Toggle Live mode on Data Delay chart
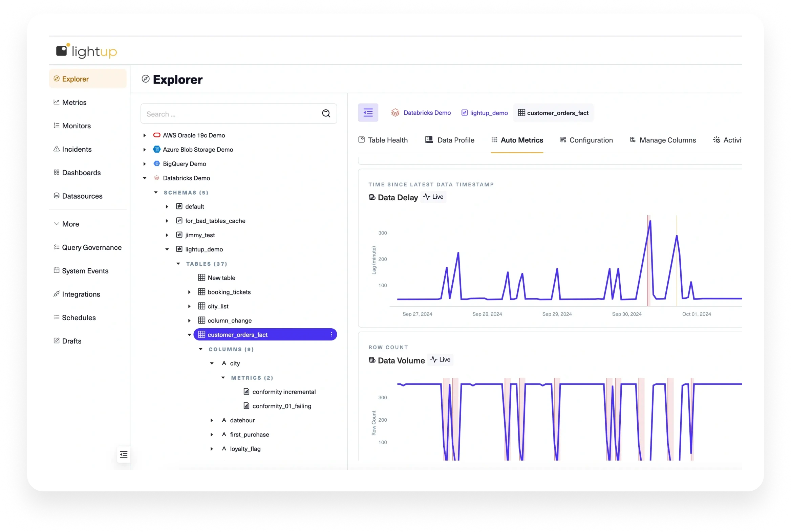 point(433,197)
